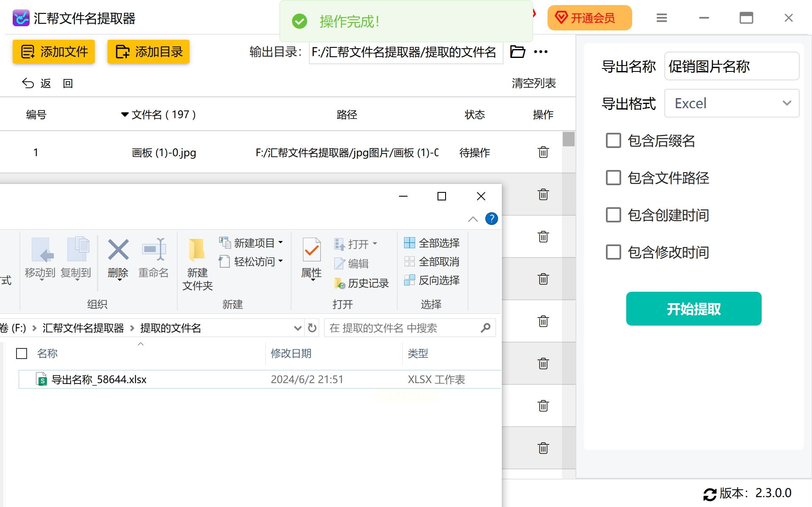Click the 添加文件 button

[54, 52]
